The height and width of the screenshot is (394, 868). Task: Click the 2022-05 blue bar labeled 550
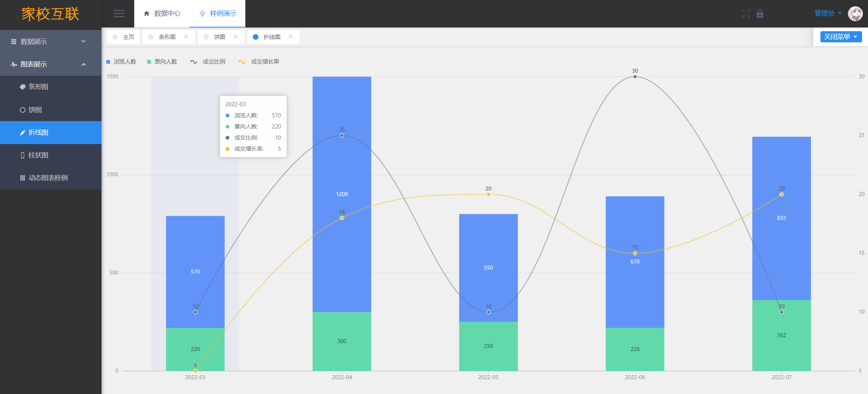[x=488, y=268]
